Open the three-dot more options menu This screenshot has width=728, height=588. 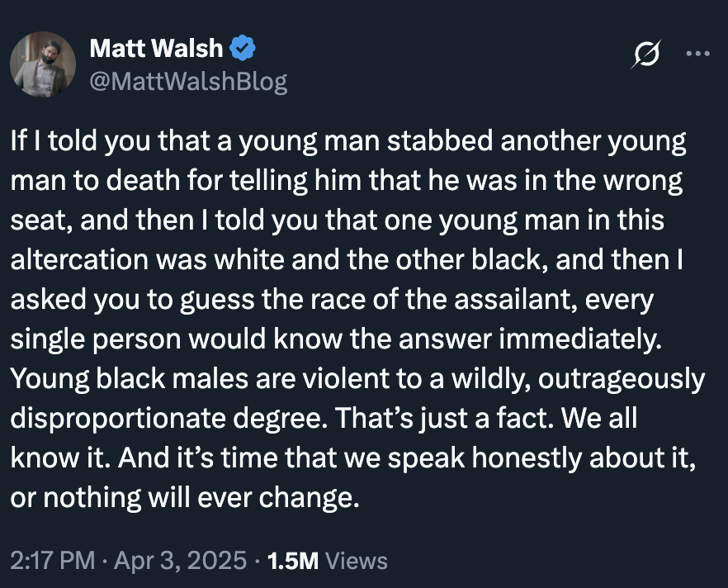(x=697, y=55)
